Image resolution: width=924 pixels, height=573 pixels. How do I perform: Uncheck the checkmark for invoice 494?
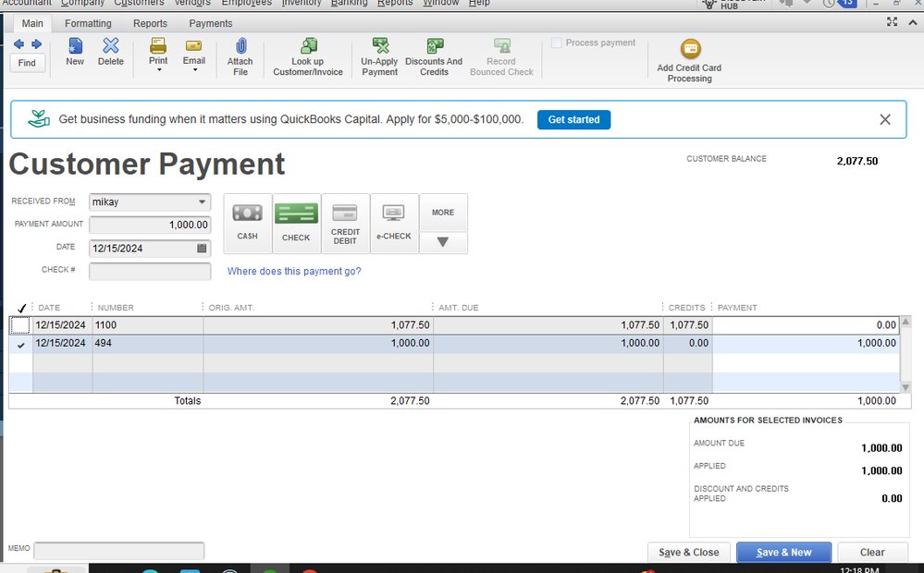(x=21, y=345)
